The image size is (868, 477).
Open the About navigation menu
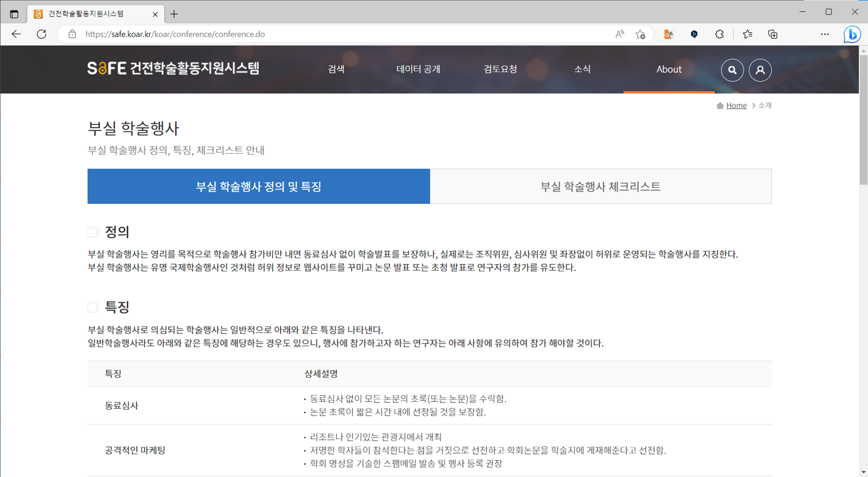coord(669,69)
